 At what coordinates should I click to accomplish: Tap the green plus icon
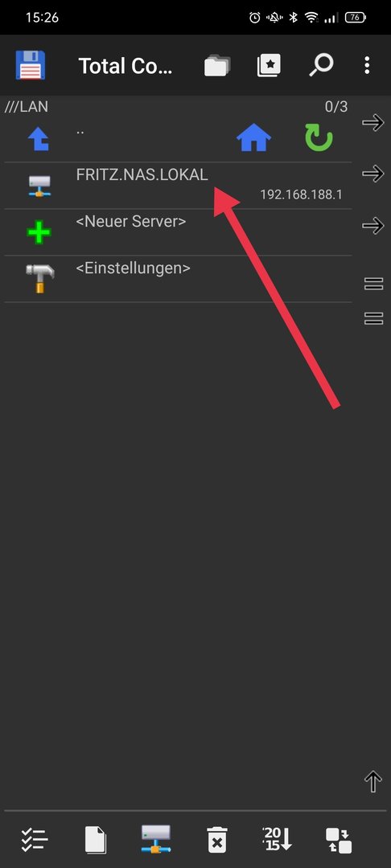[39, 232]
